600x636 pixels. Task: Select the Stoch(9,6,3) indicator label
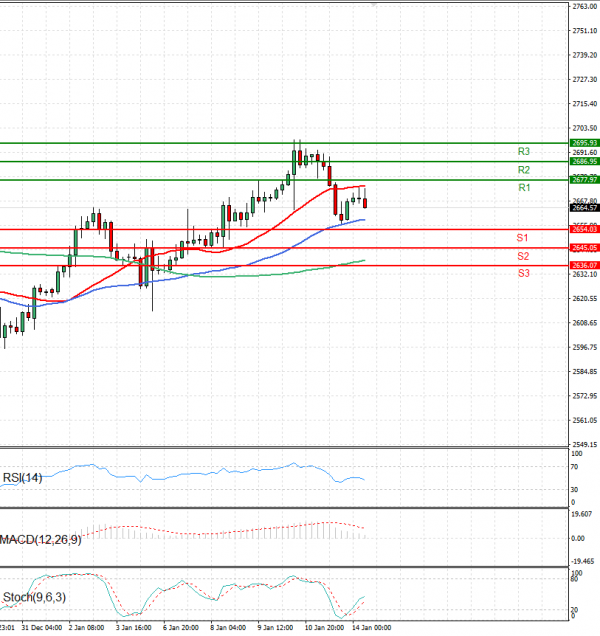tap(33, 598)
